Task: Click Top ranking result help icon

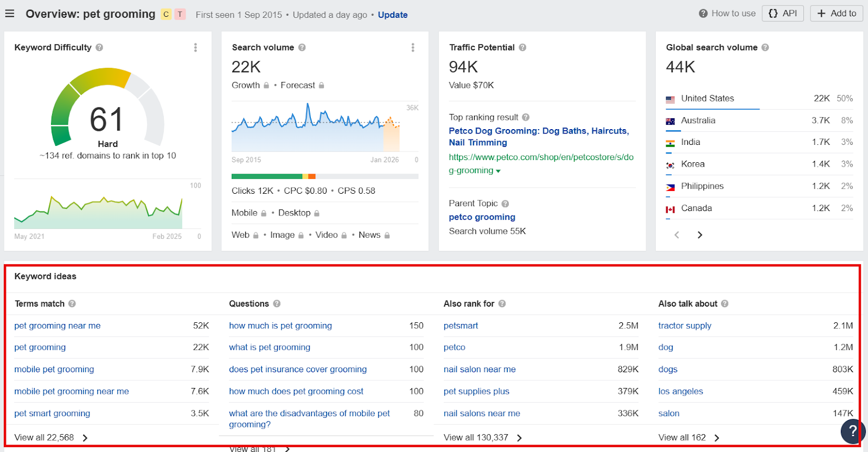Action: pos(526,117)
